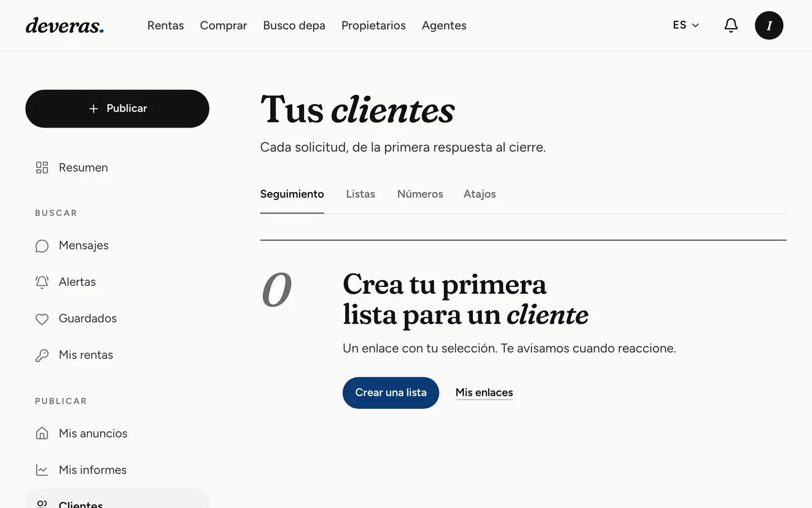Open Mis rentas label in sidebar
The height and width of the screenshot is (508, 812).
tap(86, 355)
